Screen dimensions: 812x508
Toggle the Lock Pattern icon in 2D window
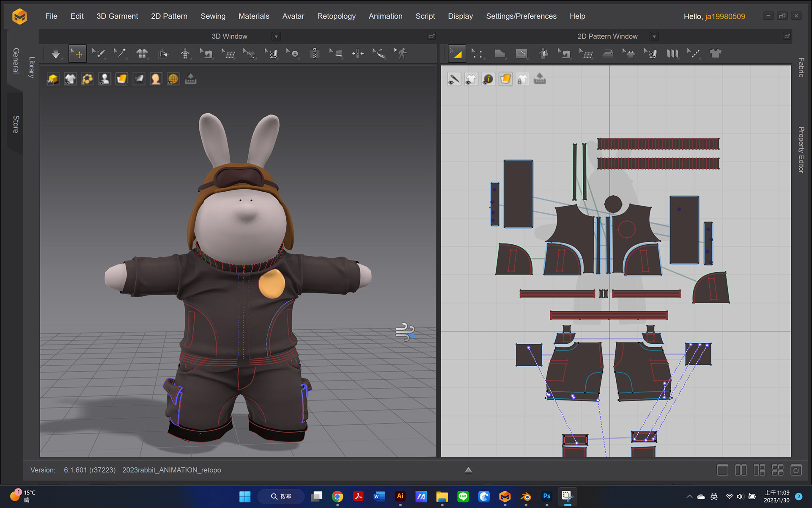(522, 79)
